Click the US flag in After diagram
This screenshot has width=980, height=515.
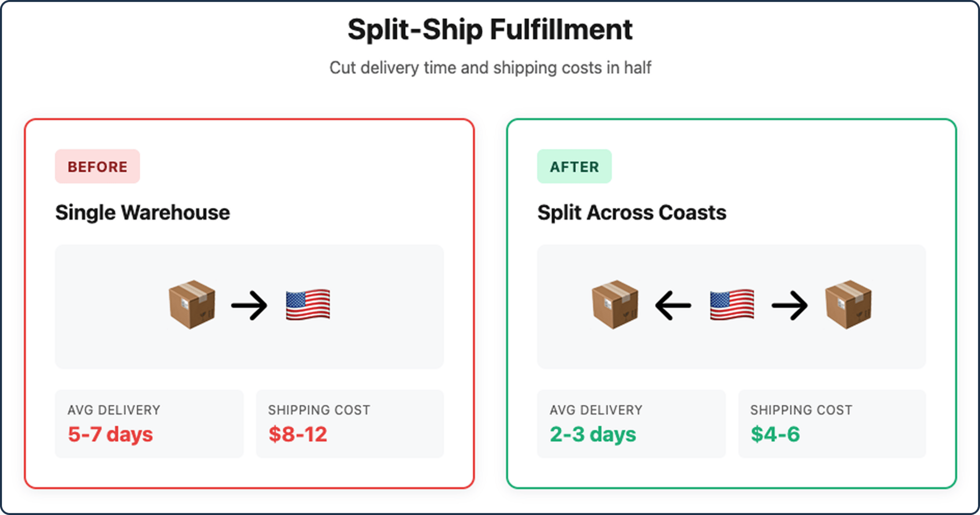(732, 305)
